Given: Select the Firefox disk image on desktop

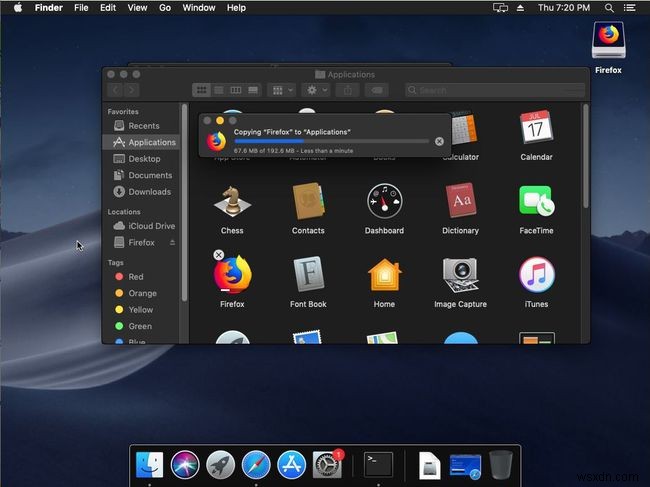Looking at the screenshot, I should [609, 40].
